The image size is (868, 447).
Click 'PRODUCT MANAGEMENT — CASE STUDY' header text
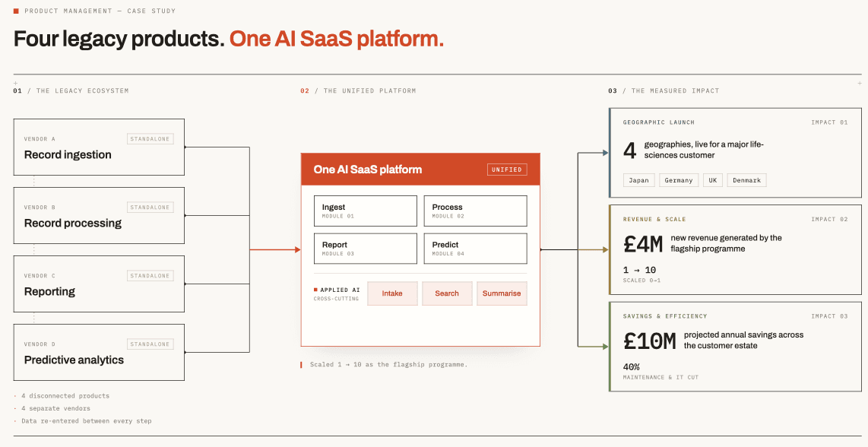[x=100, y=11]
